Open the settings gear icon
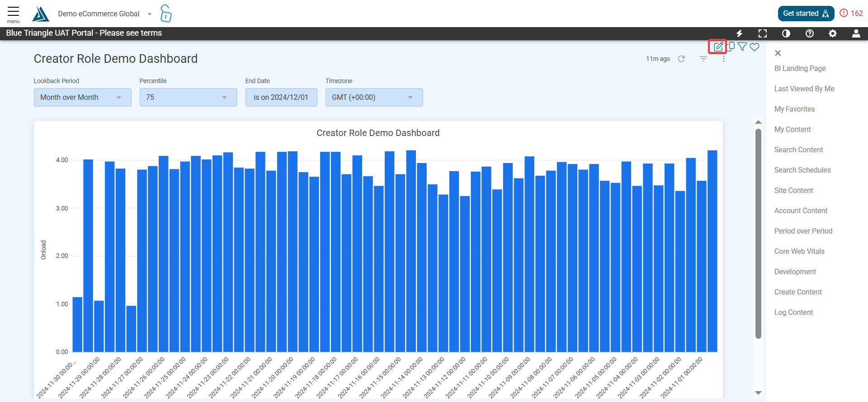 tap(833, 33)
